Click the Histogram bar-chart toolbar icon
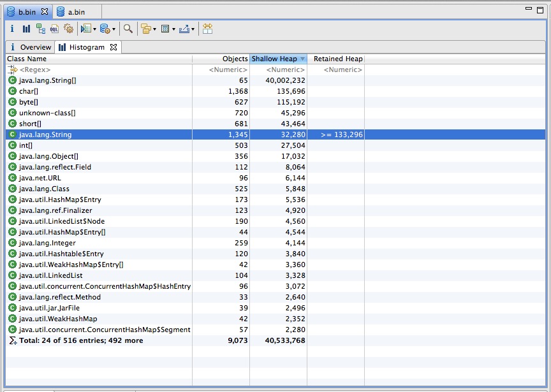This screenshot has height=392, width=551. click(26, 29)
